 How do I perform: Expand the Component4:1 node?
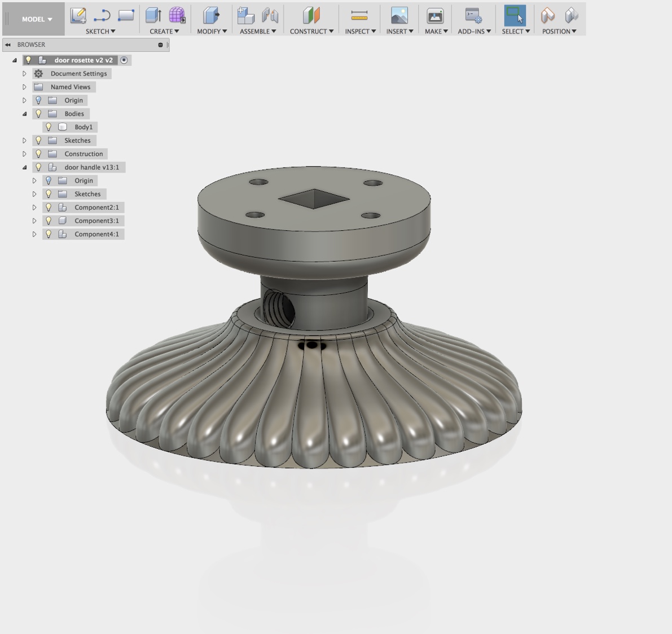(34, 234)
